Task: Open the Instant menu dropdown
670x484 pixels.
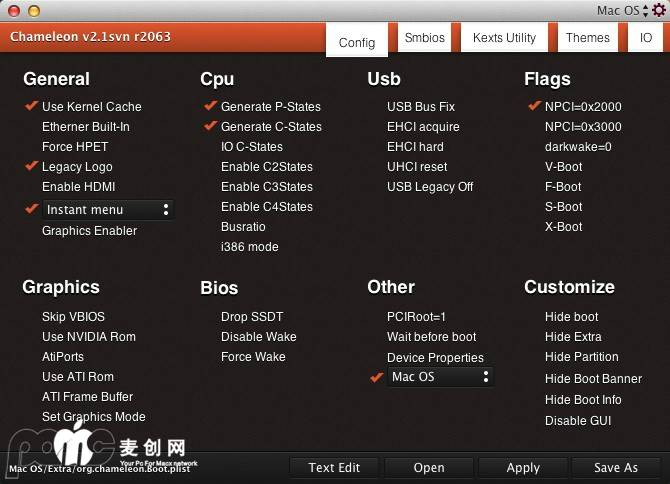Action: click(108, 210)
